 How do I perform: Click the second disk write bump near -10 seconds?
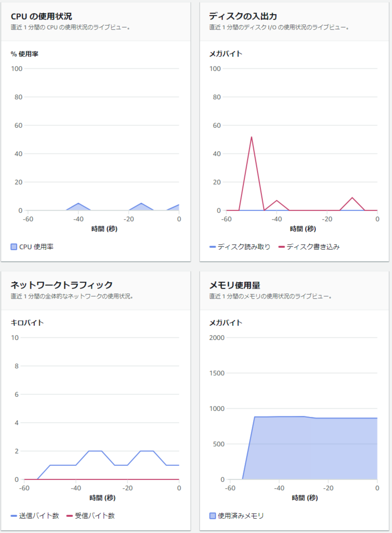[x=352, y=198]
